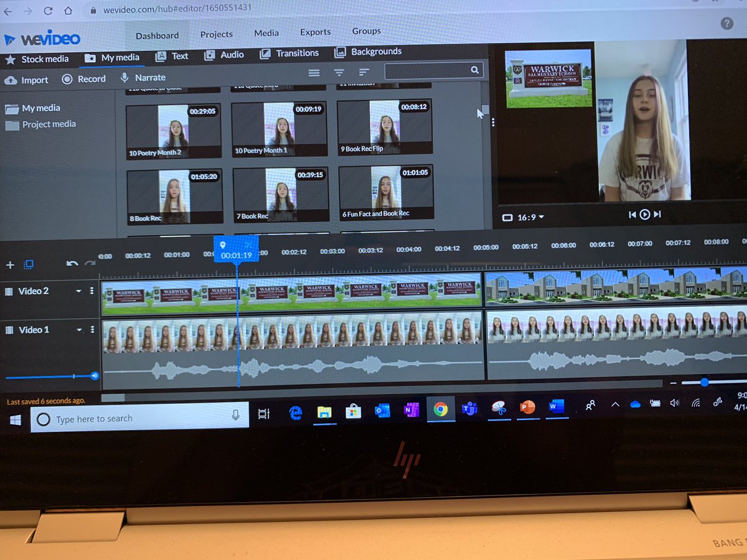Skip preview to the end
Image resolution: width=747 pixels, height=560 pixels.
657,214
